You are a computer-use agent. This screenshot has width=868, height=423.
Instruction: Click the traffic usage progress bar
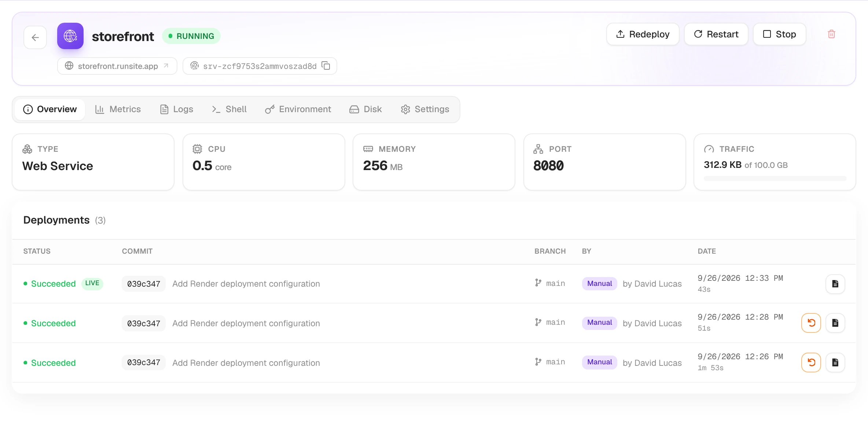(775, 179)
